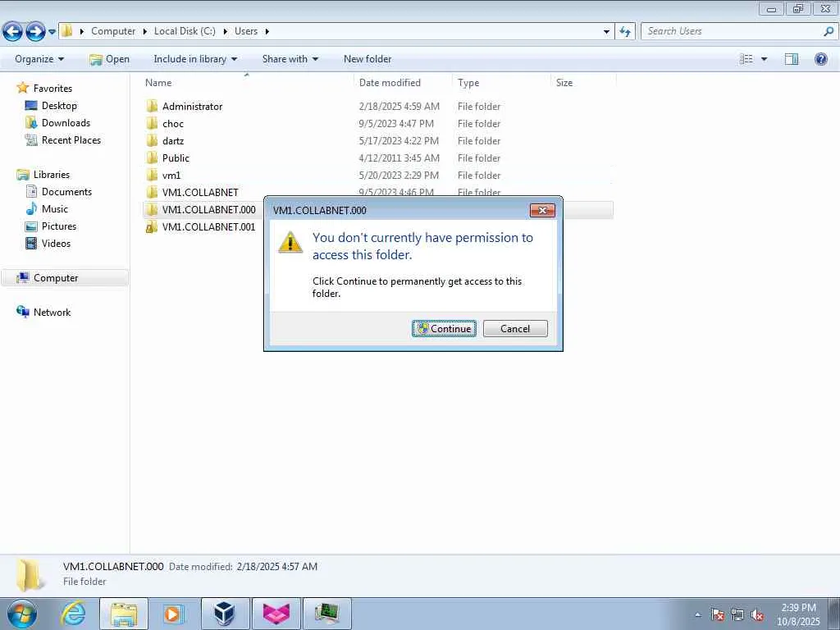Click the Administrator folder icon
The width and height of the screenshot is (840, 630).
point(152,106)
